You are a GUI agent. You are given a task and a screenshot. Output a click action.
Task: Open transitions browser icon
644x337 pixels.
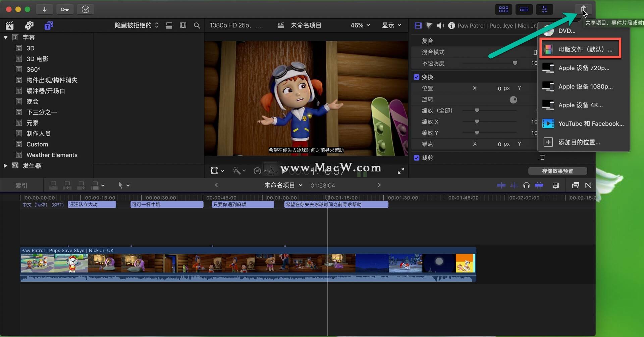(588, 185)
